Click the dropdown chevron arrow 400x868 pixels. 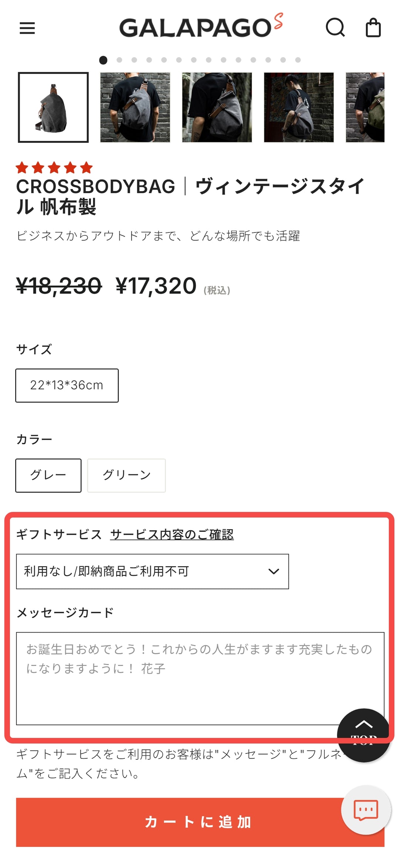point(274,571)
